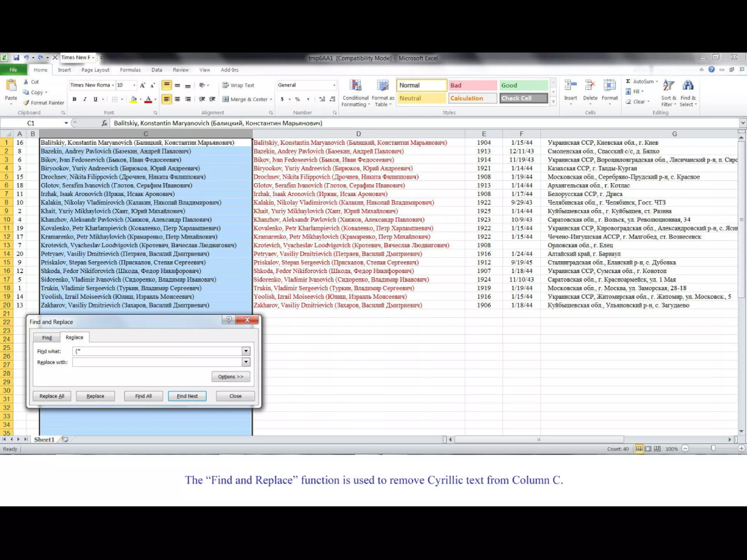Image resolution: width=747 pixels, height=560 pixels.
Task: Click the Options >> button
Action: [x=231, y=377]
